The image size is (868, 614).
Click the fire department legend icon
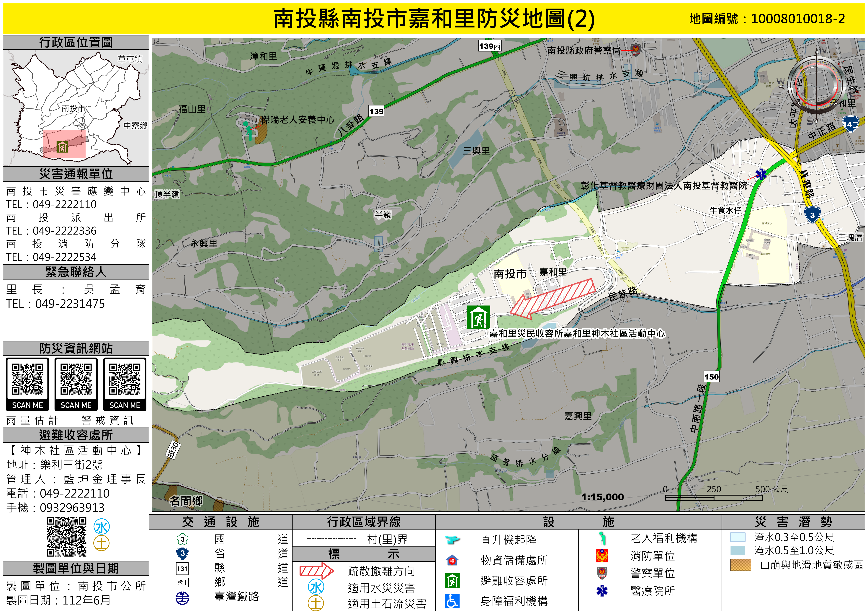602,555
